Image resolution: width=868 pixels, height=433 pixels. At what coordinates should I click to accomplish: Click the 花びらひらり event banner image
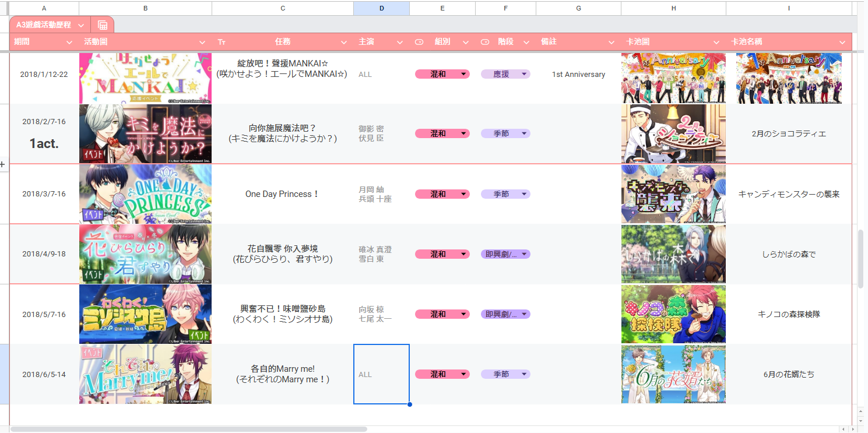tap(146, 254)
